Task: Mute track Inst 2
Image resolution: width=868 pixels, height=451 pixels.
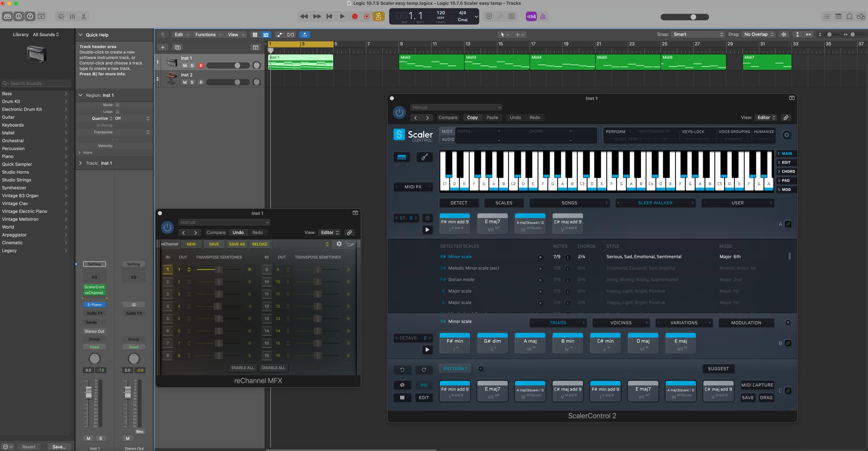Action: 184,82
